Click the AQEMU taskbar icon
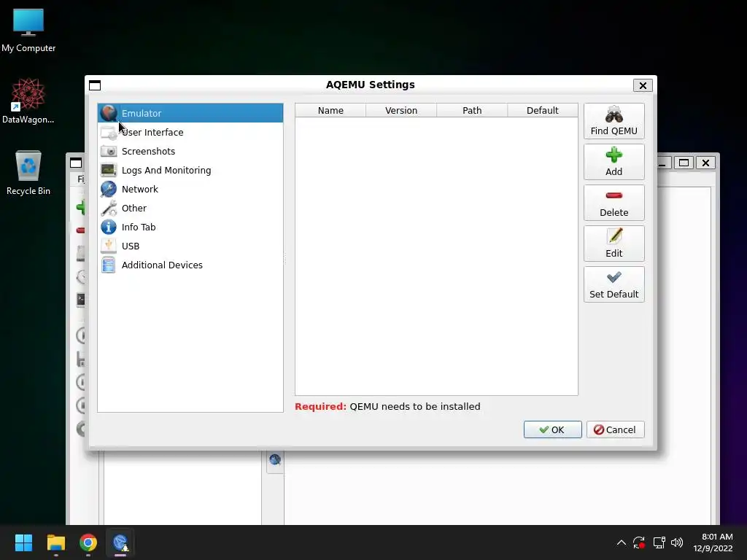The width and height of the screenshot is (747, 560). [x=120, y=542]
